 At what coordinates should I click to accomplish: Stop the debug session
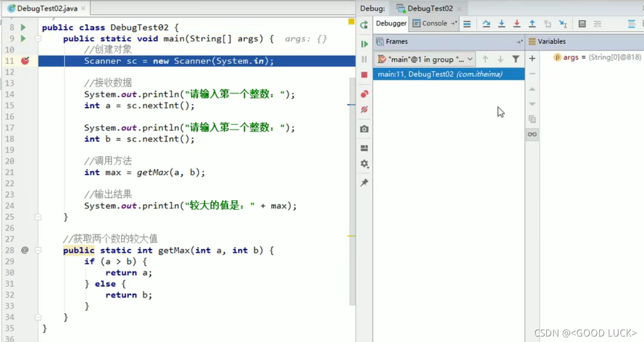364,74
